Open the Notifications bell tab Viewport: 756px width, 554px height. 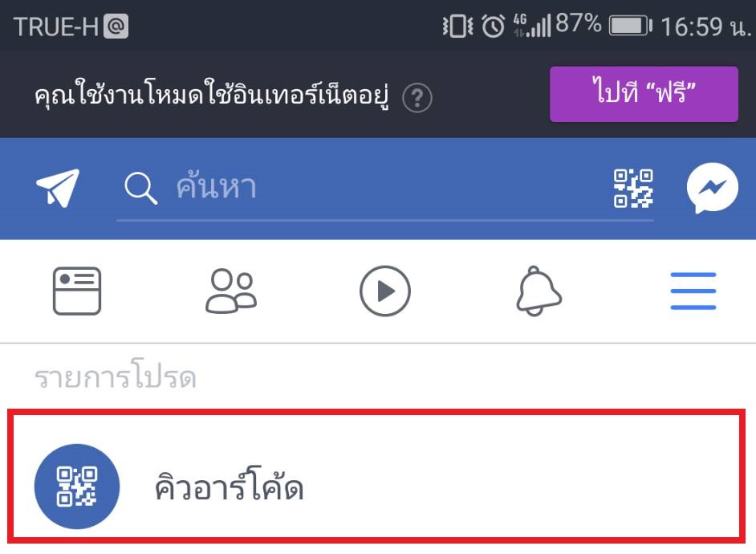point(539,291)
